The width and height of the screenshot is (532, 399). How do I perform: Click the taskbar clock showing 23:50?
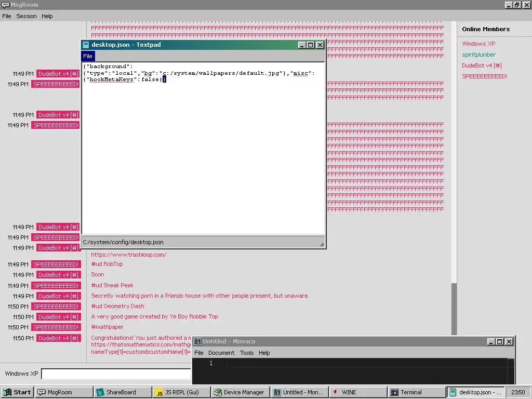518,392
